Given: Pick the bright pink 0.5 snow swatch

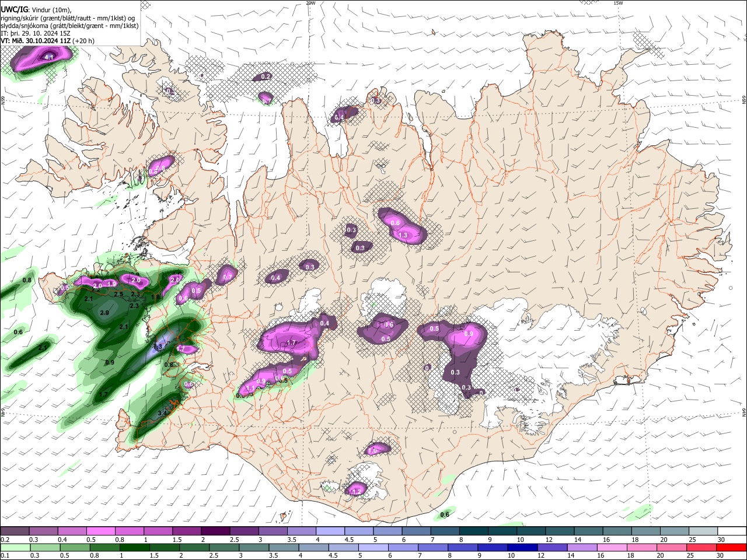Looking at the screenshot, I should point(100,531).
